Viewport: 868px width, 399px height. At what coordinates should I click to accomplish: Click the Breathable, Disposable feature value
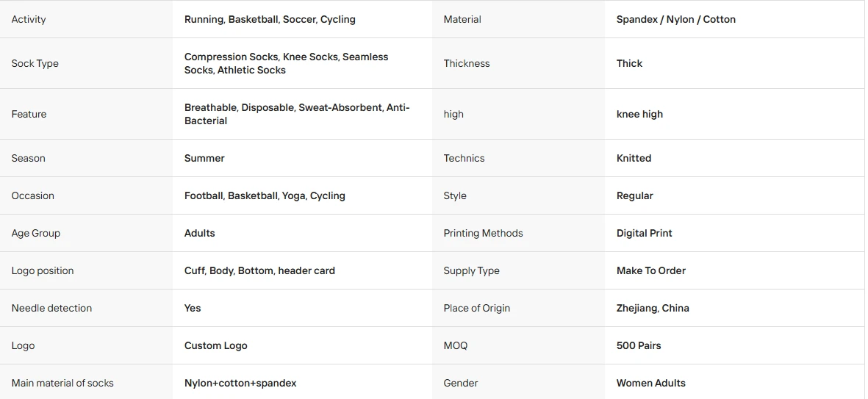[297, 114]
